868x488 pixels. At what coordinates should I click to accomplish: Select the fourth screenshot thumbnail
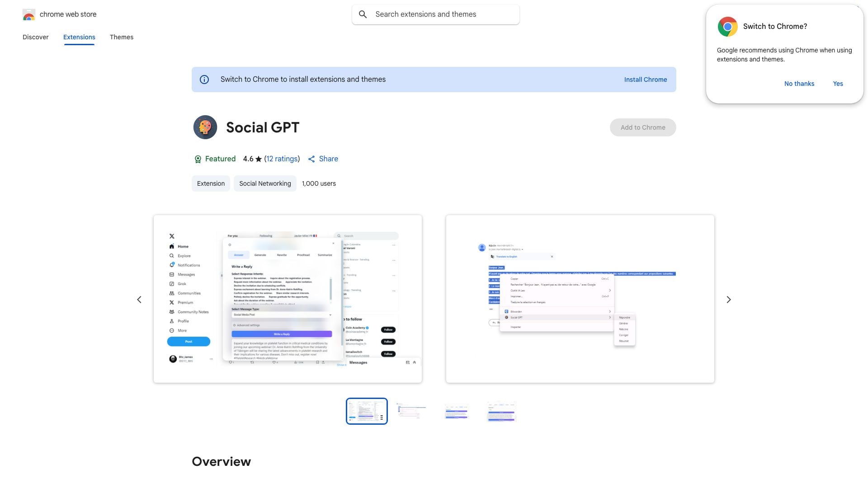tap(501, 411)
